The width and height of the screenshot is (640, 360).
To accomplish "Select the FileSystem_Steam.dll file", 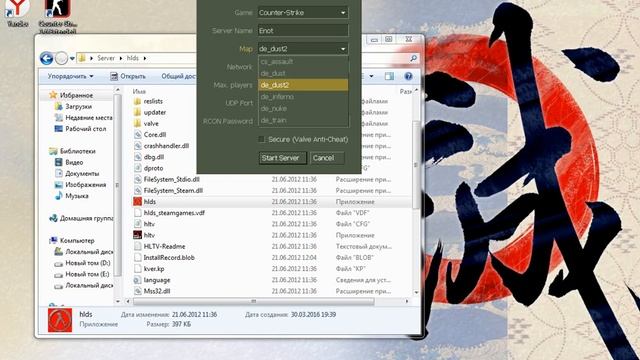I will pos(173,191).
